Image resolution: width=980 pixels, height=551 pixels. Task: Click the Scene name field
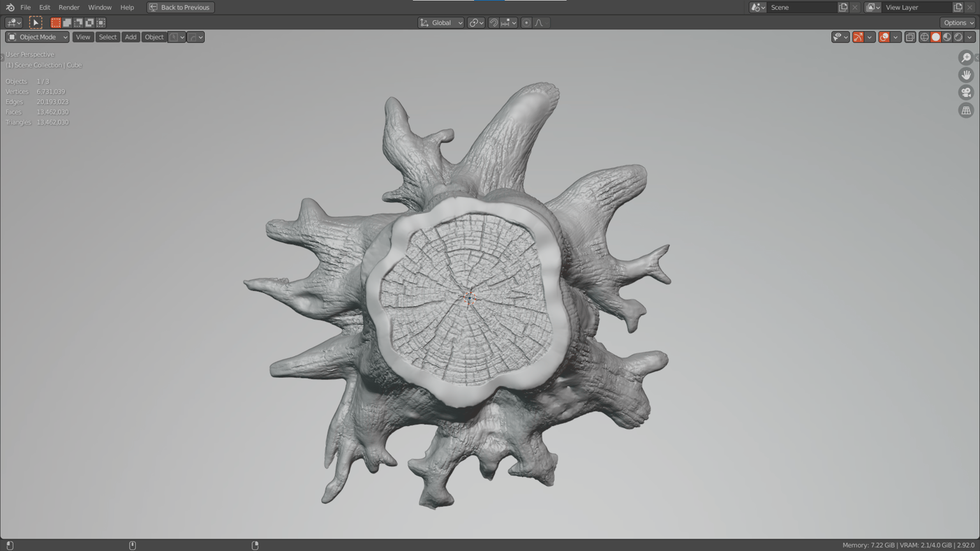(x=802, y=7)
